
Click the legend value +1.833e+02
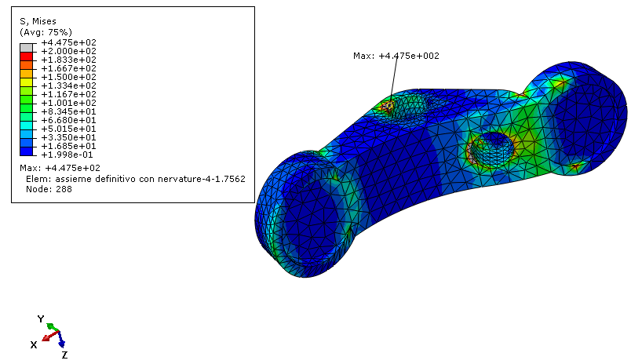tap(68, 60)
